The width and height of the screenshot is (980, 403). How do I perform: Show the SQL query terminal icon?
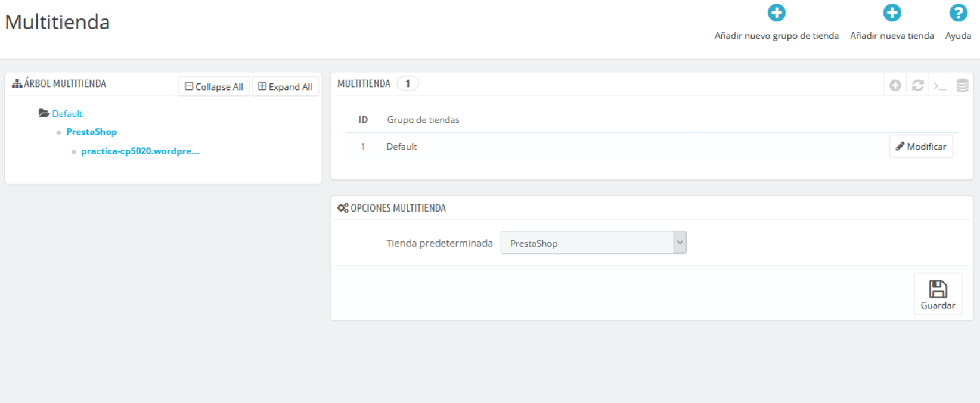[940, 86]
